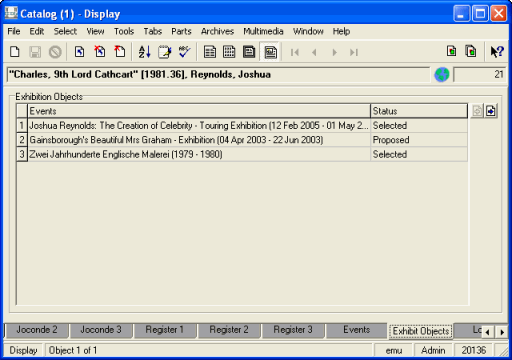
Task: Open the Tabs menu
Action: point(153,31)
